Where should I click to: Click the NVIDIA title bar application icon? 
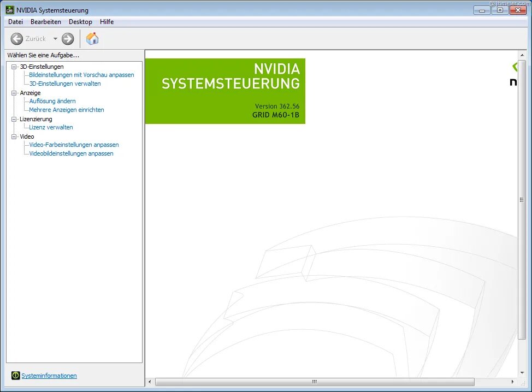pos(10,10)
